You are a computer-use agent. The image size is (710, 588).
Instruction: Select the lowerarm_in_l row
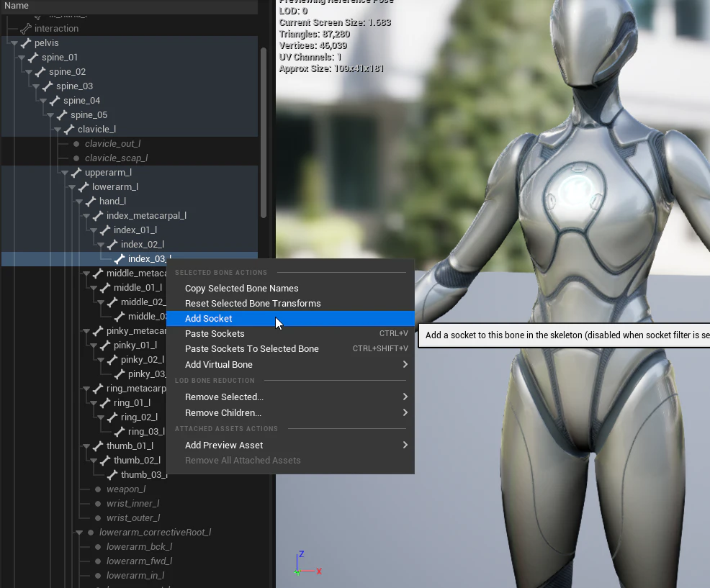pos(130,576)
